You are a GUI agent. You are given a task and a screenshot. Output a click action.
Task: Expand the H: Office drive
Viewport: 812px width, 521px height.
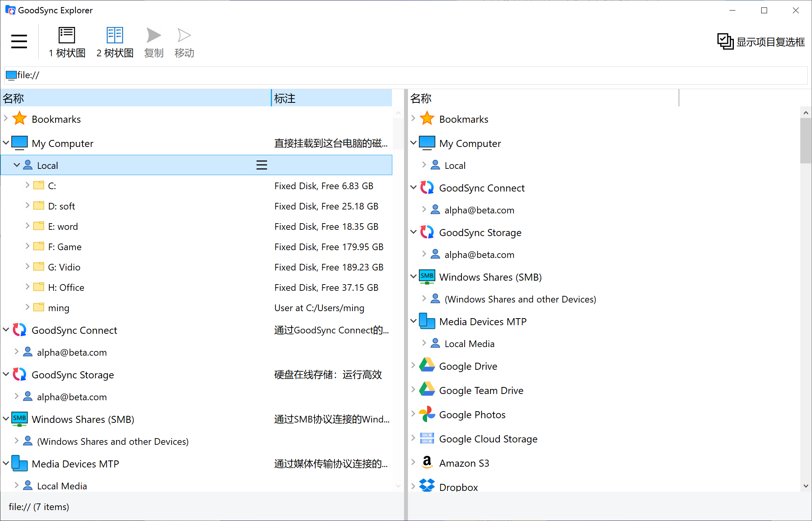tap(27, 286)
